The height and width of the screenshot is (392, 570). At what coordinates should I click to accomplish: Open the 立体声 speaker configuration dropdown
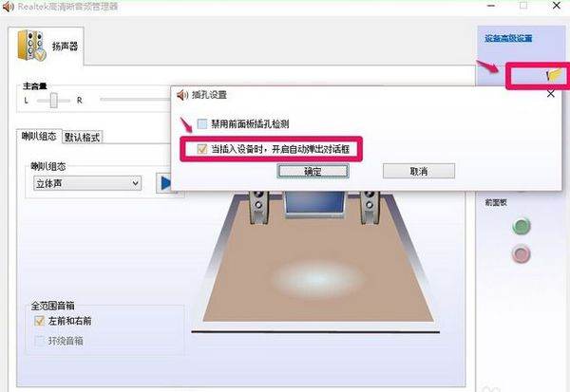coord(87,183)
